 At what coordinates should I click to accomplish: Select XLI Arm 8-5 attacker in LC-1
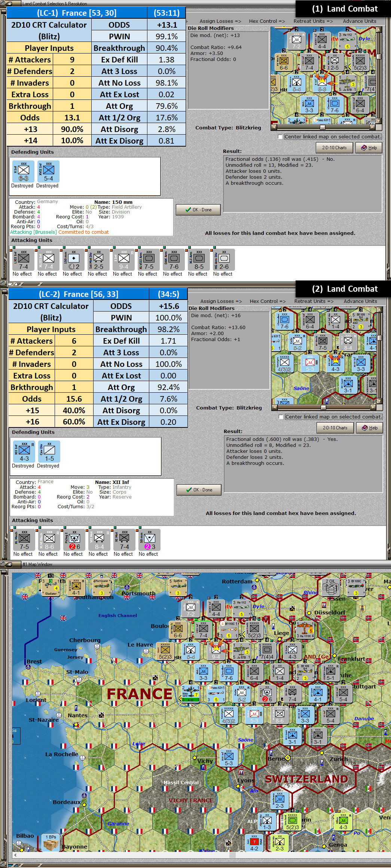coord(199,259)
